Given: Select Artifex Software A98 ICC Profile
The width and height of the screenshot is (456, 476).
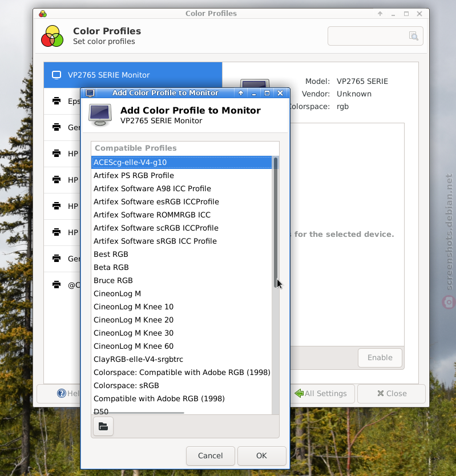Looking at the screenshot, I should pyautogui.click(x=181, y=188).
